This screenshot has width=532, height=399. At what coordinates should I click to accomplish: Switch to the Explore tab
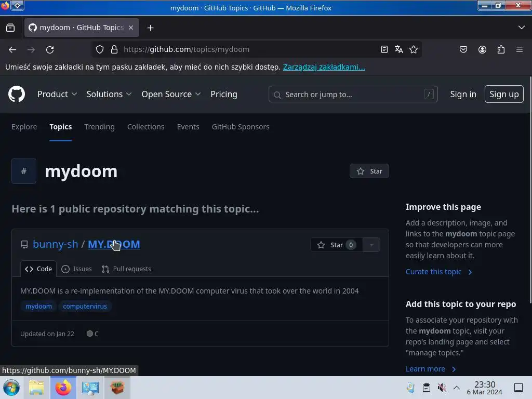point(24,127)
